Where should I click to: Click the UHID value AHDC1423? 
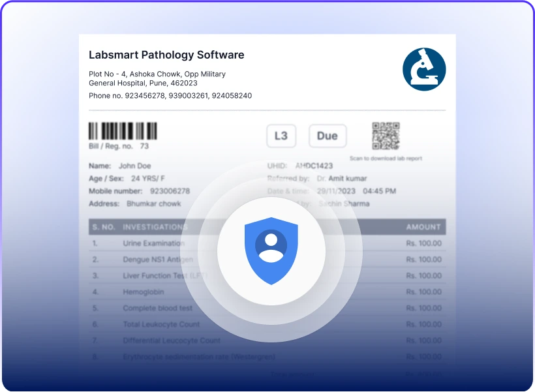click(314, 166)
